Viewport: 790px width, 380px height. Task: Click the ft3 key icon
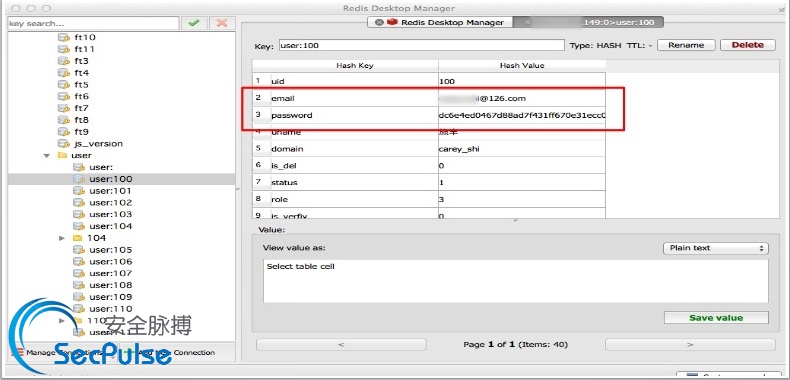pos(64,61)
